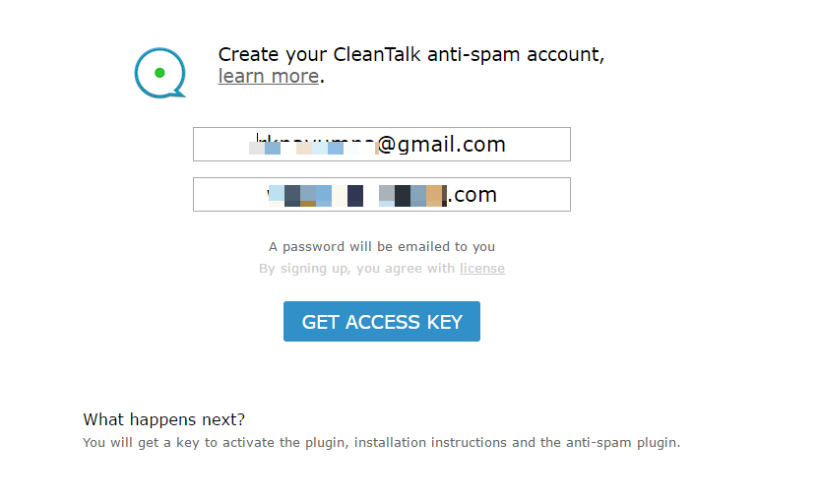Click the GET ACCESS KEY button
The height and width of the screenshot is (504, 818).
coord(382,321)
